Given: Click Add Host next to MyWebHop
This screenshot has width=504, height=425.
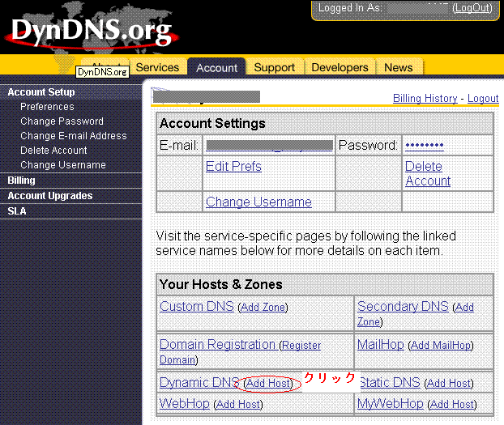Looking at the screenshot, I should [x=452, y=404].
